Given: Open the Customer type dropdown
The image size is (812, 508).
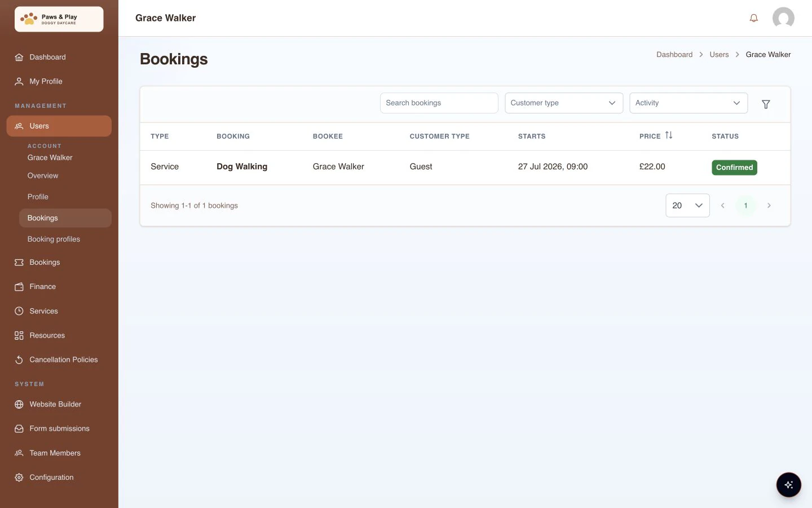Looking at the screenshot, I should pyautogui.click(x=564, y=103).
